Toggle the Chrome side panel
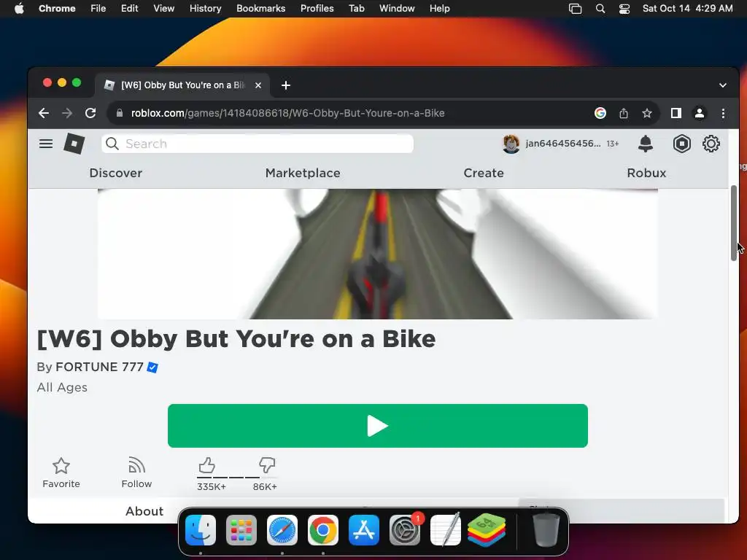This screenshot has height=560, width=747. point(676,113)
